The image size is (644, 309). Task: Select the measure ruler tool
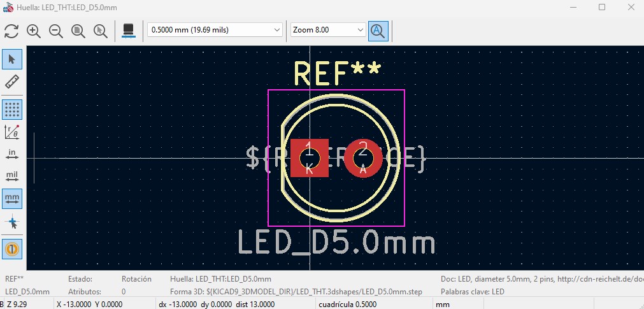(12, 82)
